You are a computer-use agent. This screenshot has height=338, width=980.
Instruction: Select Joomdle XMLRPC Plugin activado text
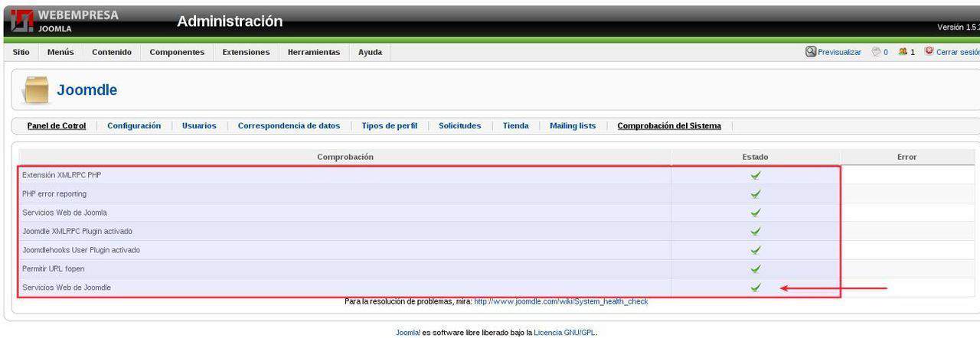(79, 231)
